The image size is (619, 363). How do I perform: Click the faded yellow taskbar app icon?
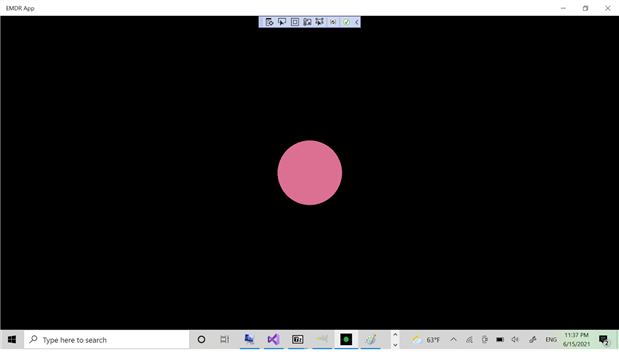322,339
